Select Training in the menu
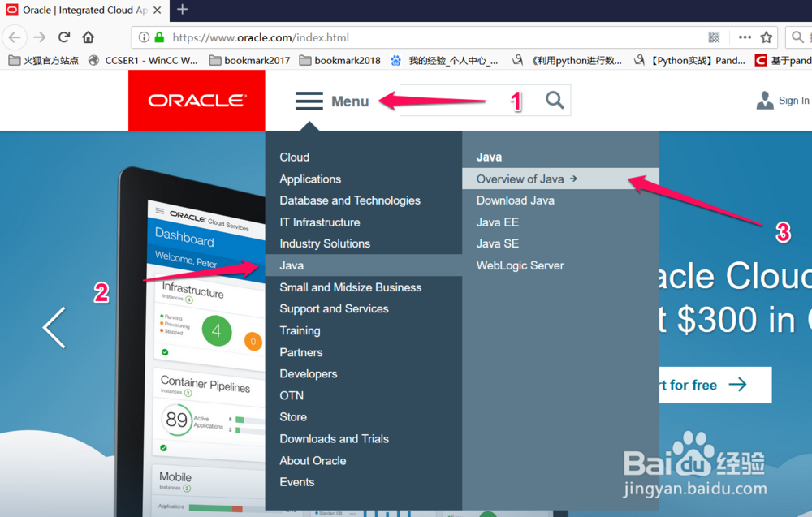 (x=300, y=330)
